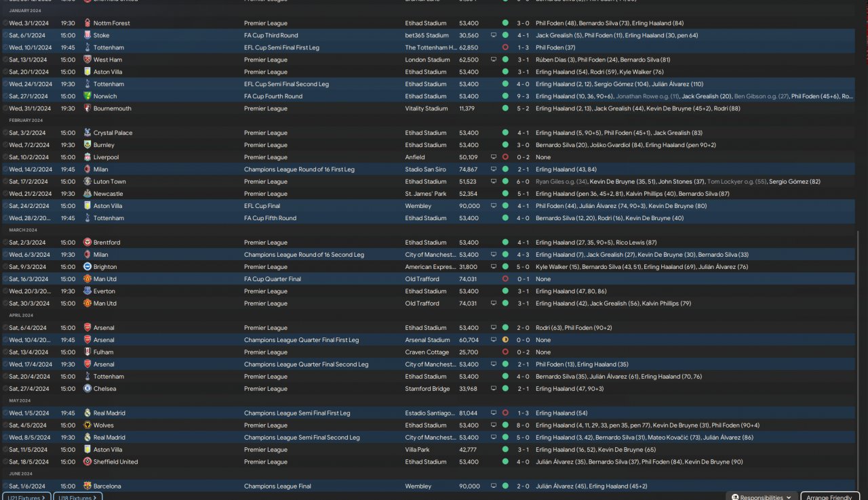
Task: Click the Liverpool club badge
Action: 87,157
